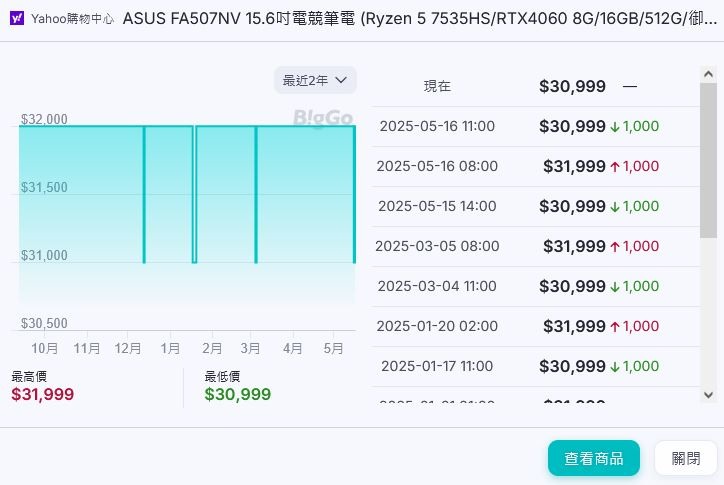The height and width of the screenshot is (485, 724).
Task: Click the up arrow 1,000 on 2025-01-20 02:00 row
Action: tap(634, 327)
